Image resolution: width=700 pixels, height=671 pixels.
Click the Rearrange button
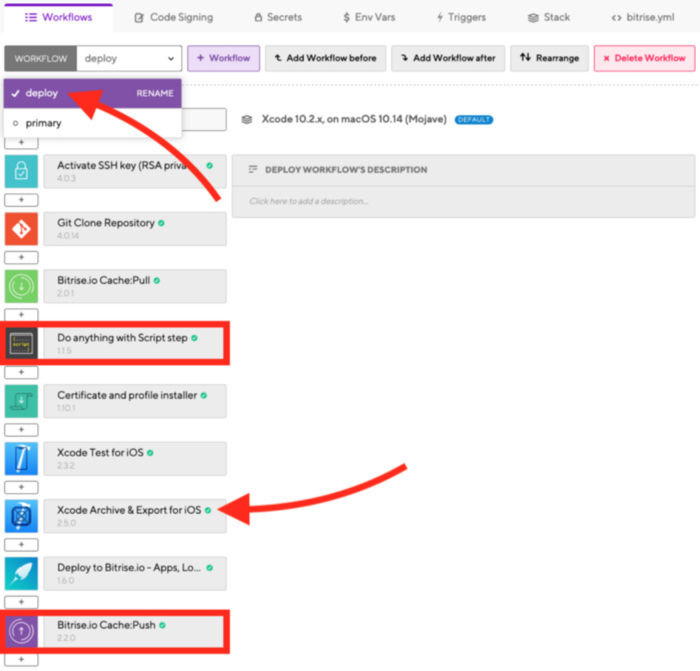point(550,58)
